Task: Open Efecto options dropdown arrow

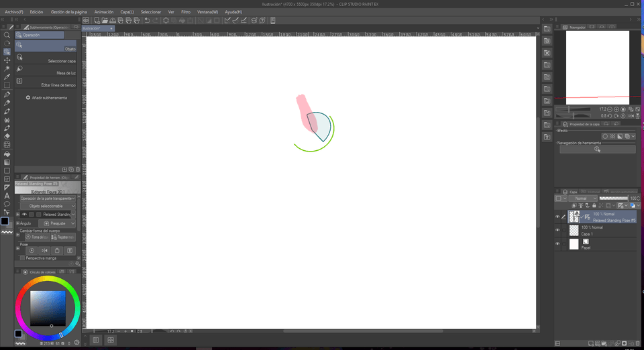Action: [633, 136]
